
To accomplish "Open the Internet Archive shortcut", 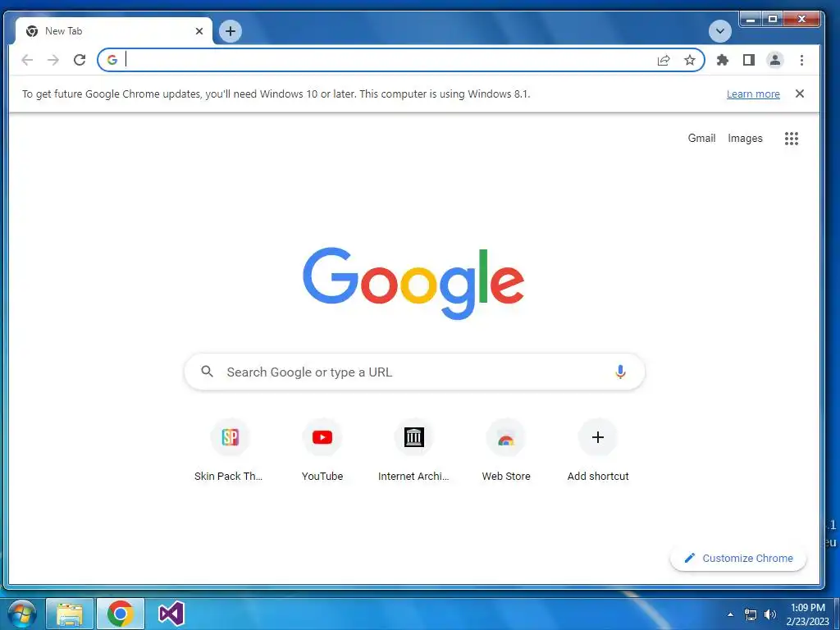I will point(413,450).
